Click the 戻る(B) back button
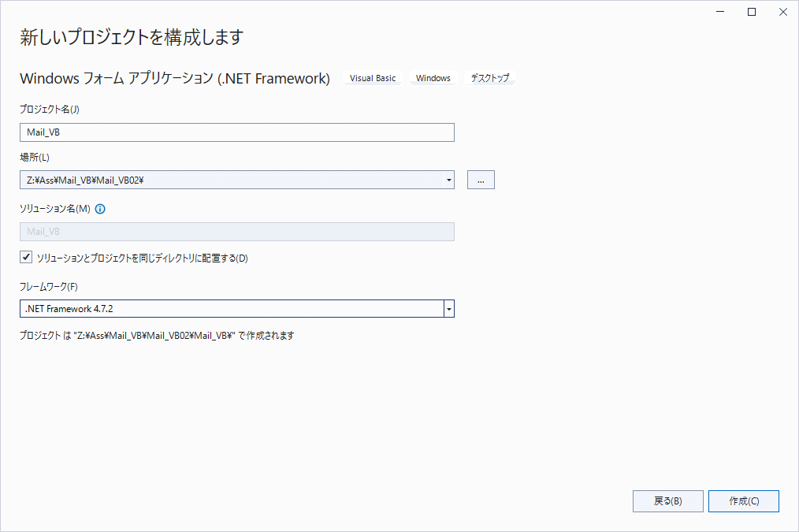 (x=668, y=501)
